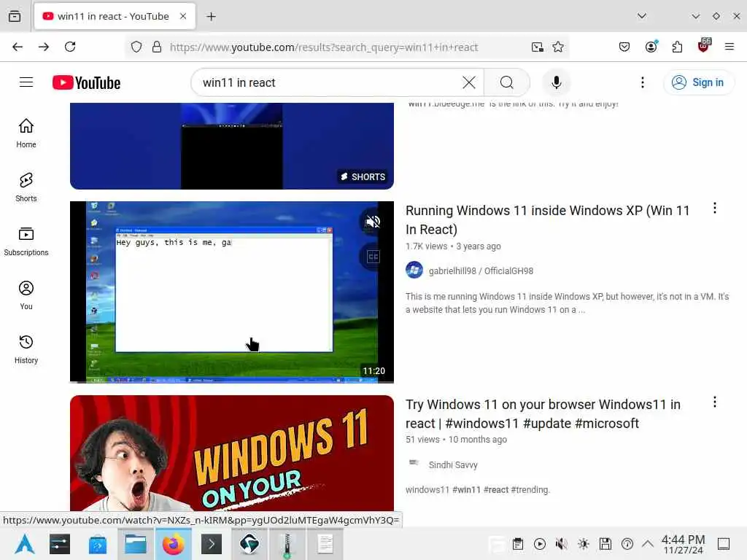
Task: Open the Extensions puzzle icon
Action: (x=677, y=47)
